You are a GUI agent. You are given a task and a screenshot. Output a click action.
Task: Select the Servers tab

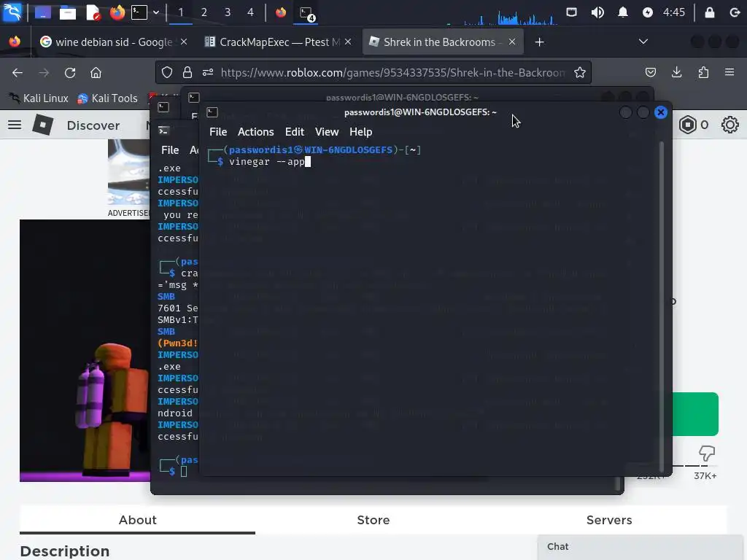click(x=609, y=520)
